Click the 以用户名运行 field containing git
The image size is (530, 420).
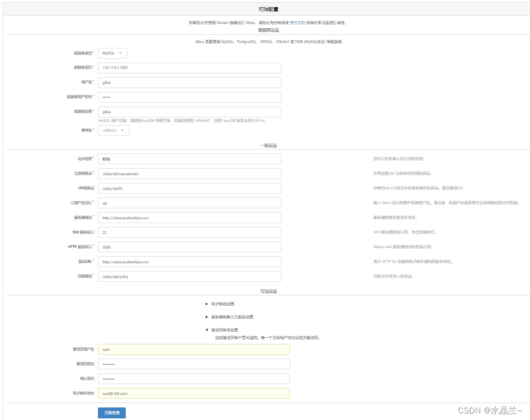tap(189, 203)
